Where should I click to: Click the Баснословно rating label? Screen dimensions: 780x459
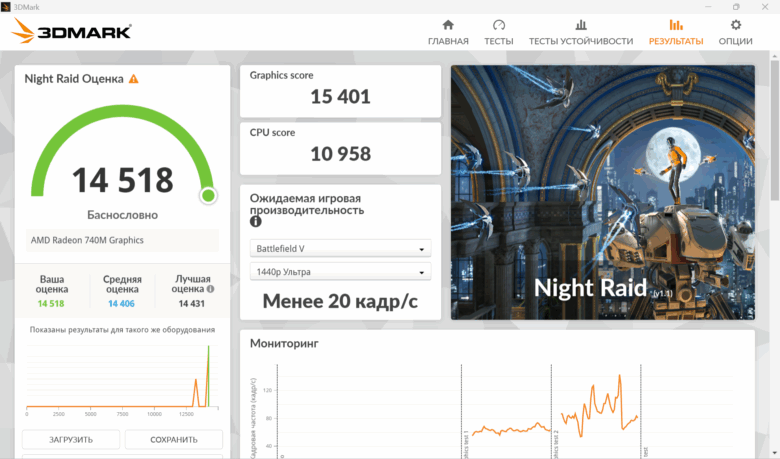122,215
